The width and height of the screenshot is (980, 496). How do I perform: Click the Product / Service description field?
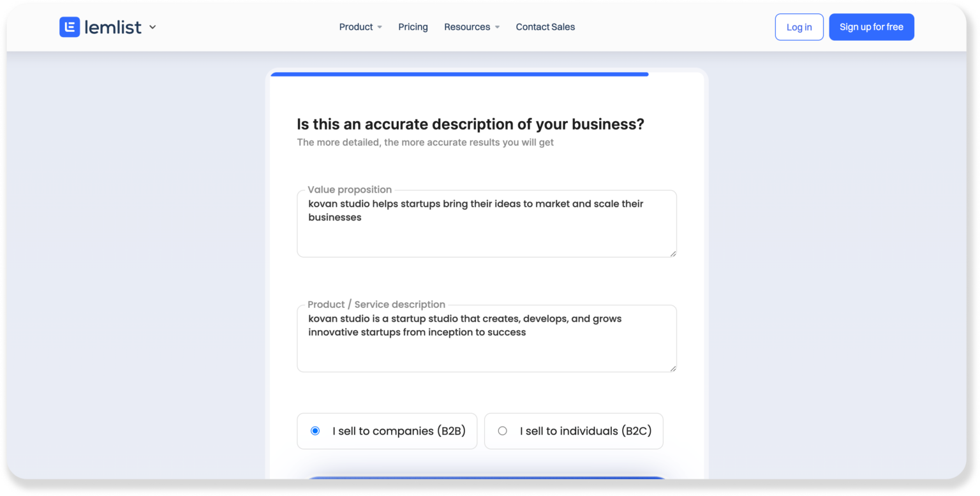(x=486, y=338)
